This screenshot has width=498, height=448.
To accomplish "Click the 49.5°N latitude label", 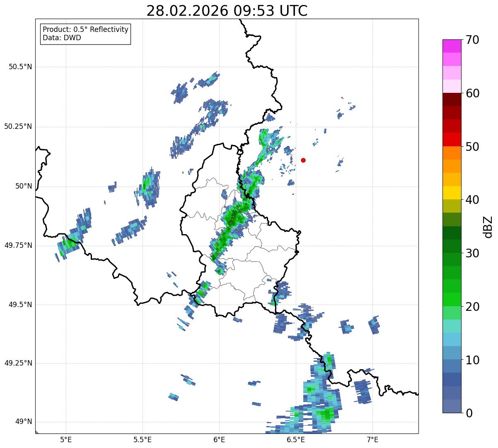I will pyautogui.click(x=20, y=305).
